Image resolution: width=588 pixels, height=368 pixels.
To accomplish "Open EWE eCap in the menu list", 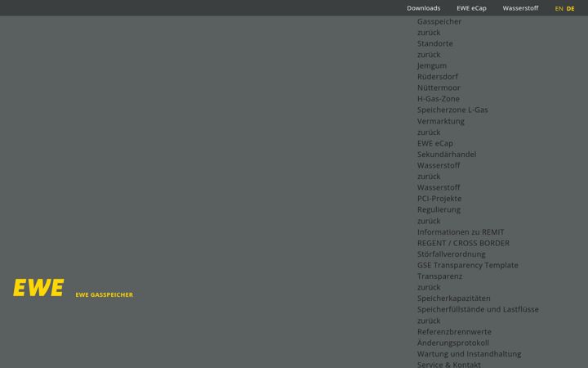I will (435, 143).
